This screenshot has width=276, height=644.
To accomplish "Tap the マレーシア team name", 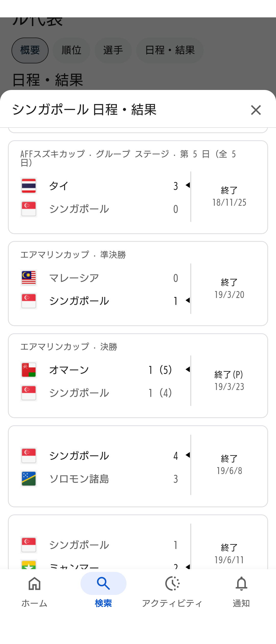I will pos(74,278).
